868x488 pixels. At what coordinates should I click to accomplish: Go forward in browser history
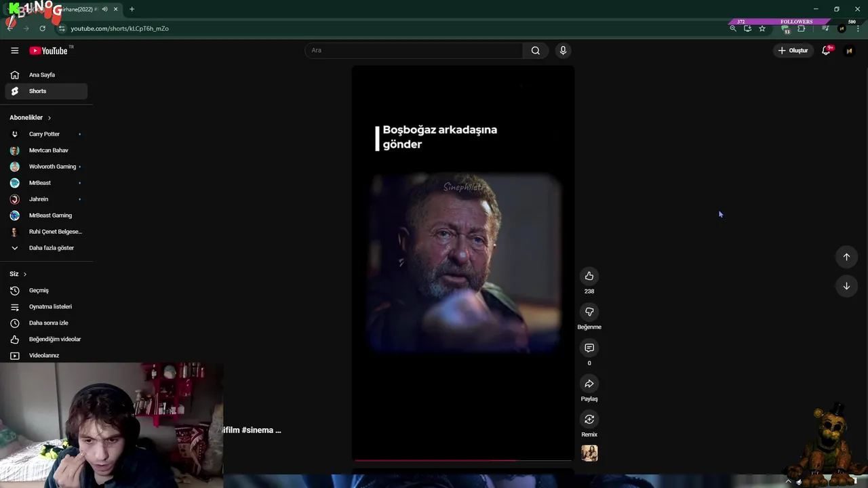(26, 28)
